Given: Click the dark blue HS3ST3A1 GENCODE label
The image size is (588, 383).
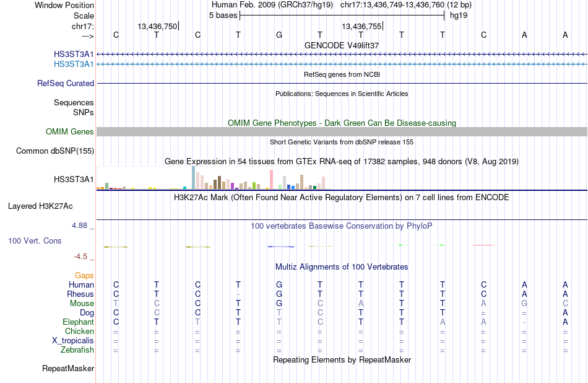Looking at the screenshot, I should pos(74,54).
